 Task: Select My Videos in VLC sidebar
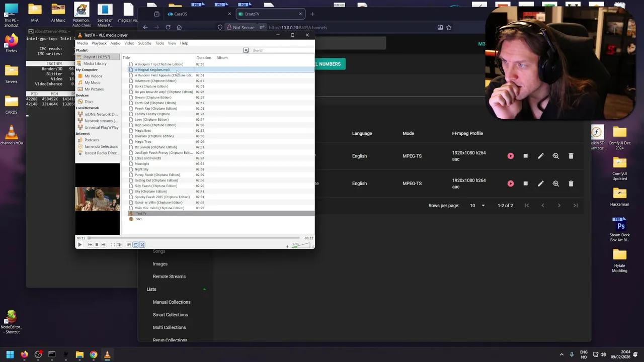[93, 76]
